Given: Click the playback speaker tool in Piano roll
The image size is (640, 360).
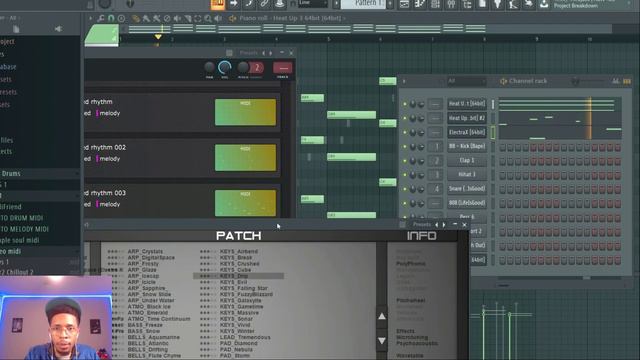Looking at the screenshot, I should (218, 18).
